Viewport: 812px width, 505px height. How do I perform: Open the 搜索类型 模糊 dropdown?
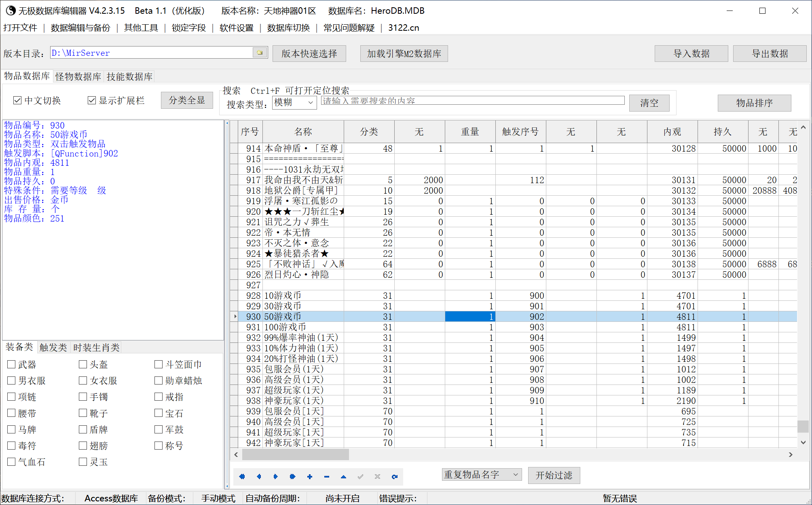pos(294,102)
